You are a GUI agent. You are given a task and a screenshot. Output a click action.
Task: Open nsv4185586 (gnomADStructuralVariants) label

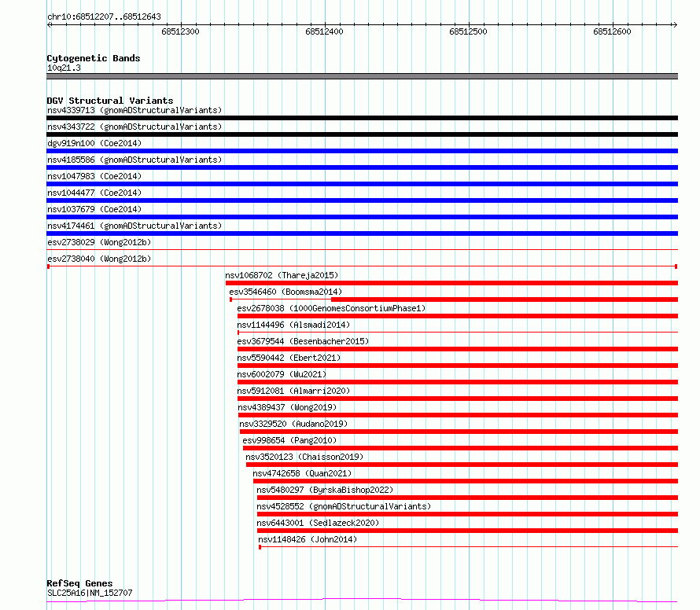(134, 160)
